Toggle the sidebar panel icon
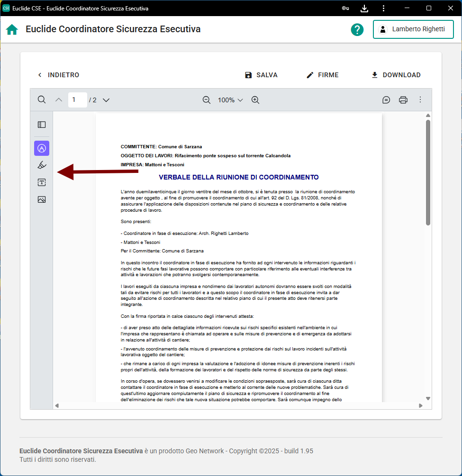Viewport: 462px width, 476px height. point(42,125)
